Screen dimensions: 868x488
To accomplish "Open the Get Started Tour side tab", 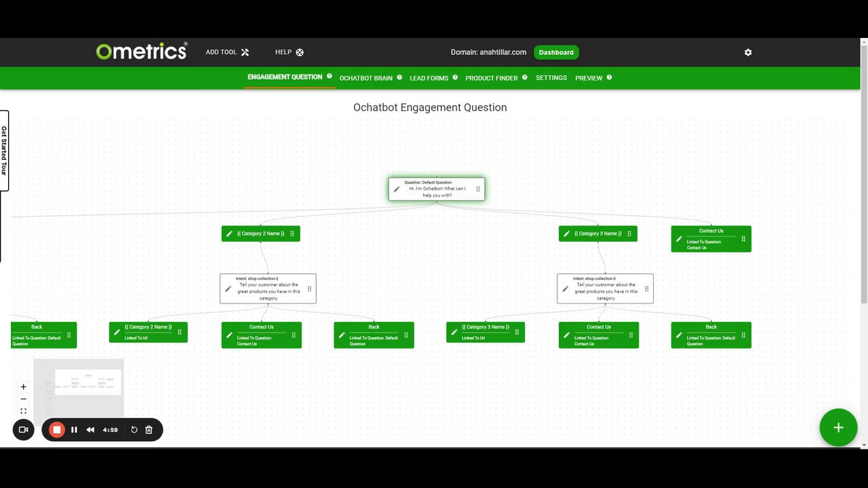I will 4,150.
